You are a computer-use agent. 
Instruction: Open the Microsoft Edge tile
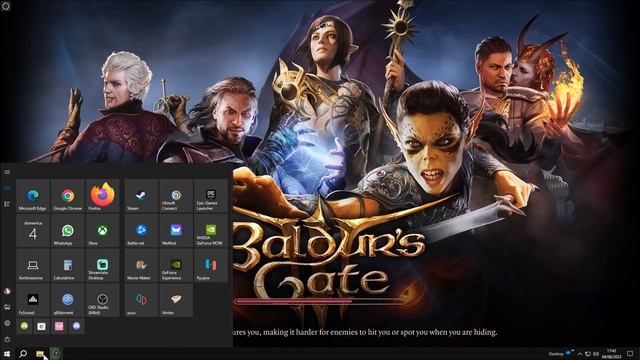pos(33,196)
